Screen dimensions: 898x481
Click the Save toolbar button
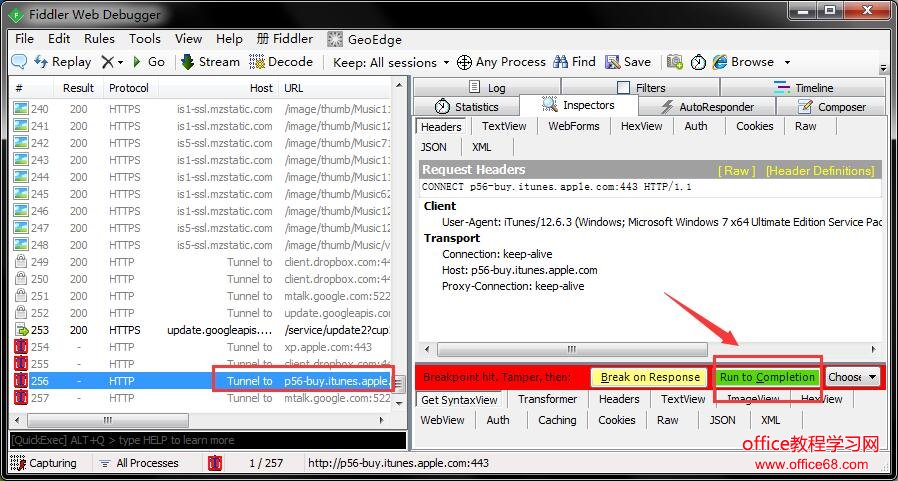point(628,62)
